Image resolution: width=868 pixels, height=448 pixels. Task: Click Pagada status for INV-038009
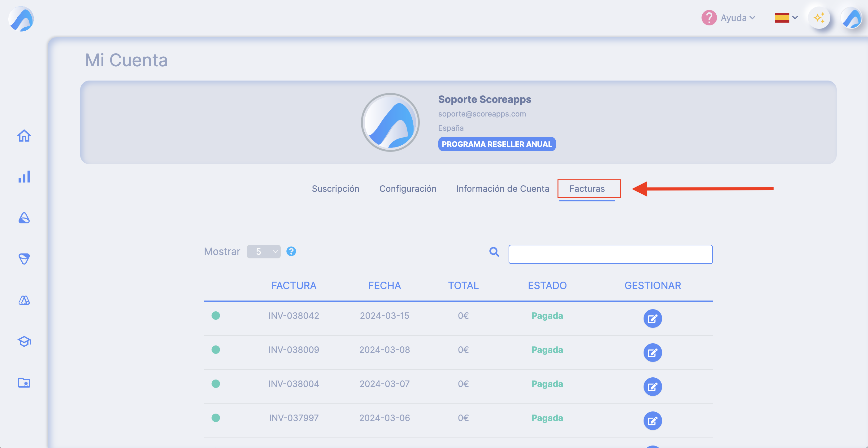click(x=547, y=350)
